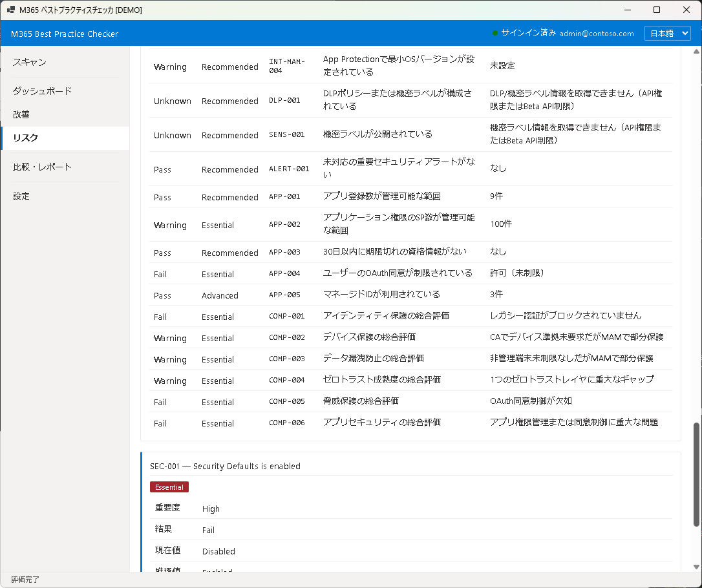This screenshot has width=702, height=588.
Task: Click the 評価完了 status bar text
Action: pos(25,580)
